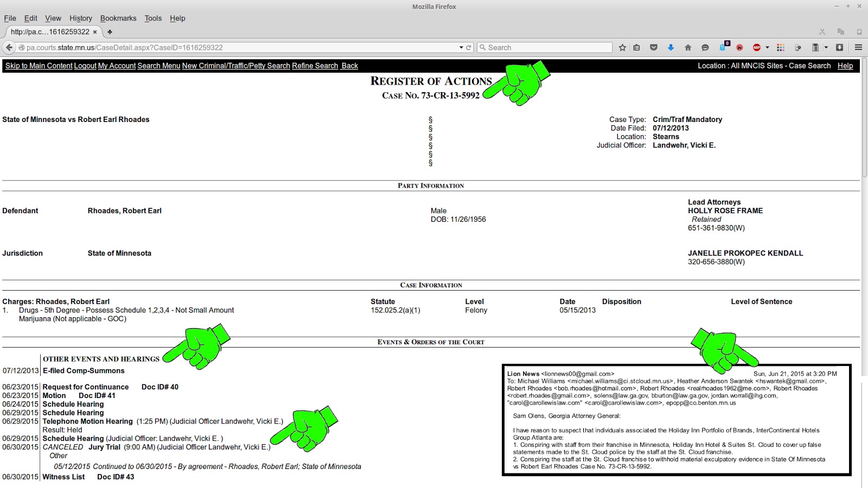868x488 pixels.
Task: Open a new tab with the plus icon
Action: 110,32
